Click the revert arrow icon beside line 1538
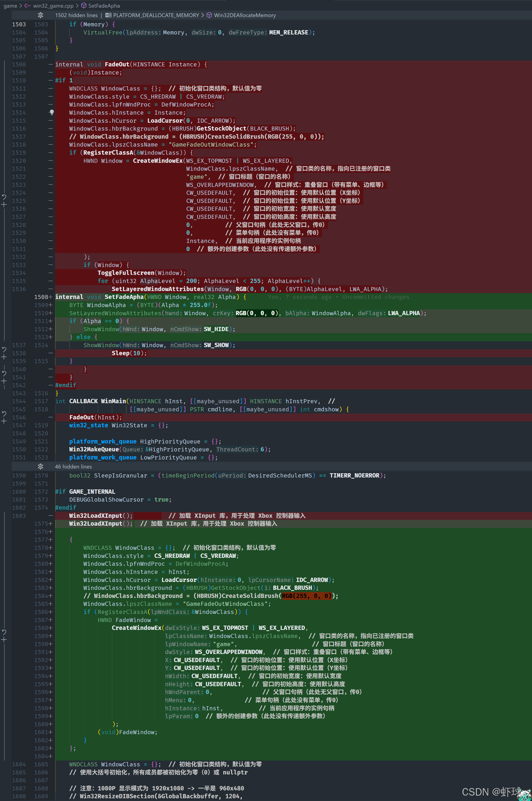Image resolution: width=532 pixels, height=801 pixels. point(4,349)
